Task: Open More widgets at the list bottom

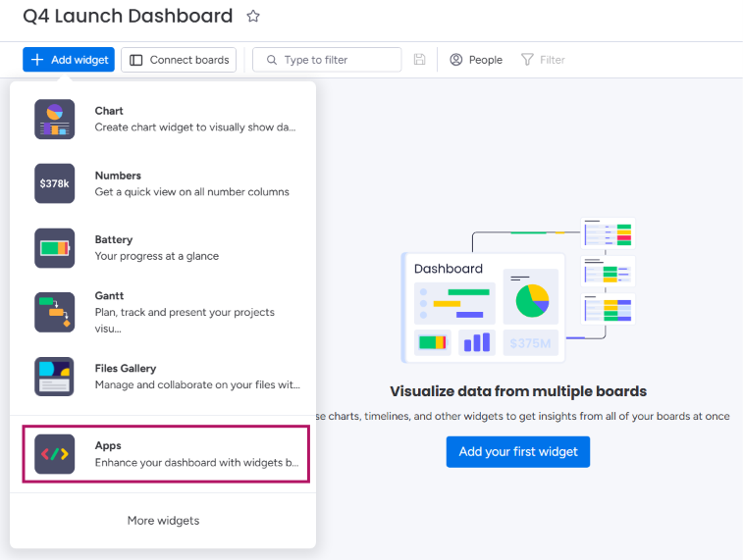Action: coord(163,521)
